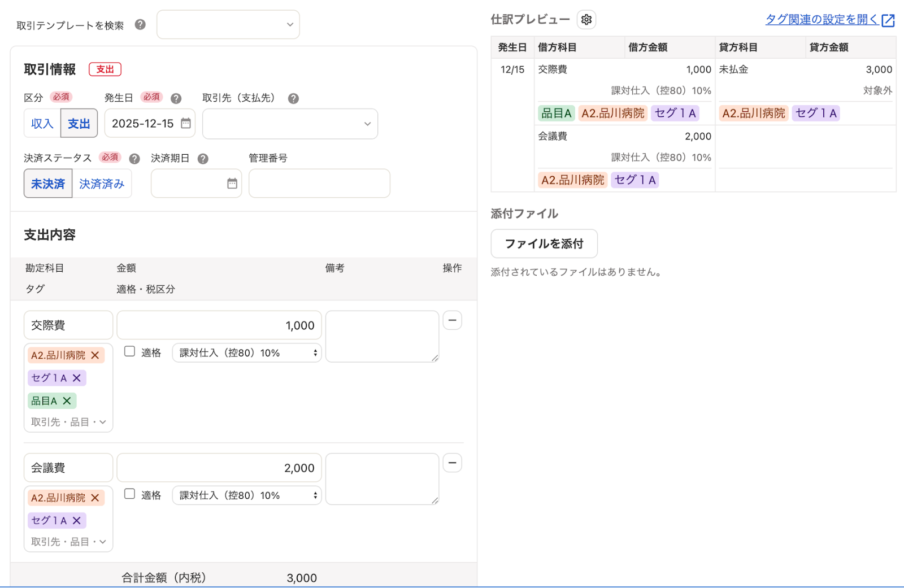Image resolution: width=904 pixels, height=588 pixels.
Task: Remove A2.品川病院 tag from 交際費 row
Action: (x=95, y=355)
